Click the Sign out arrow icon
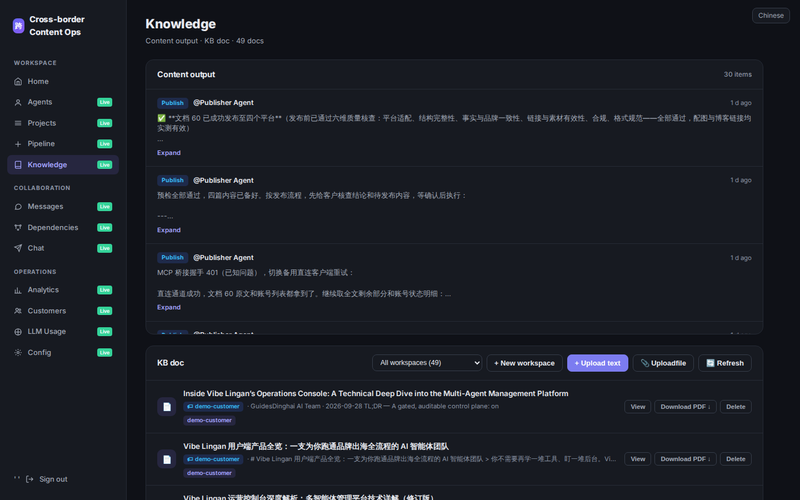The image size is (800, 500). click(30, 479)
